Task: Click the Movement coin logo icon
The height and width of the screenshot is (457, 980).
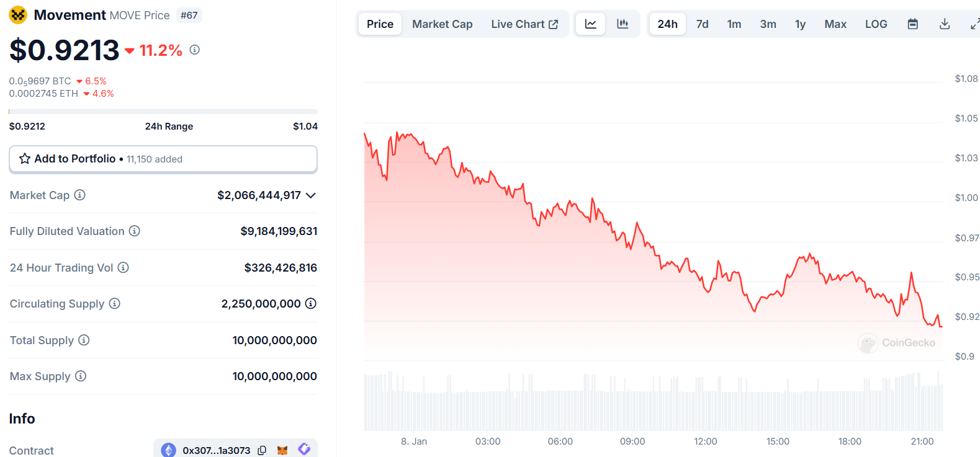Action: [18, 15]
